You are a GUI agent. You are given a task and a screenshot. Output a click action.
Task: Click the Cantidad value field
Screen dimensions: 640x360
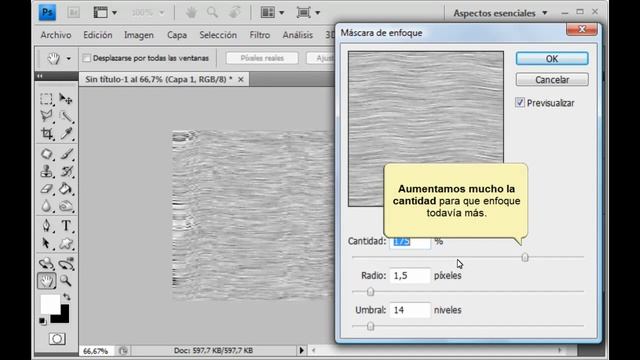[x=410, y=241]
